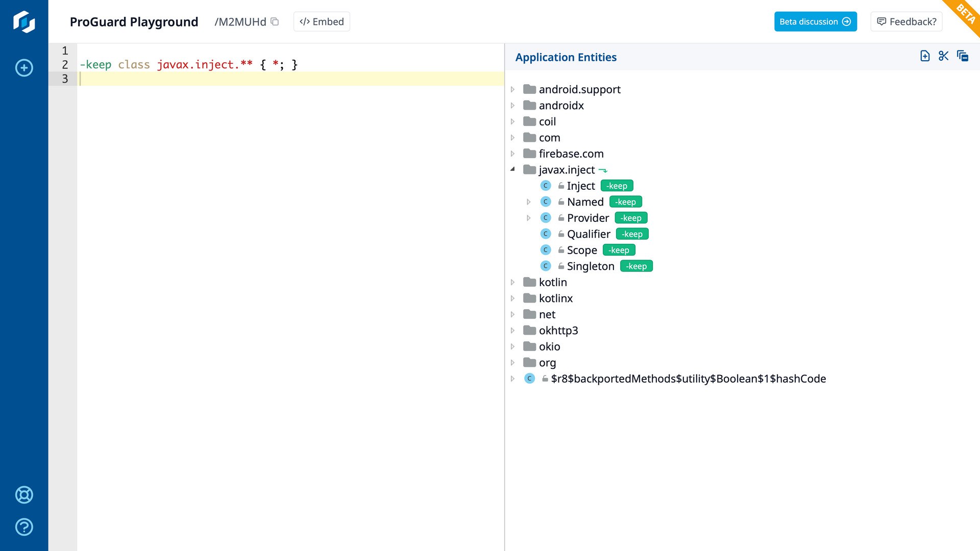Click the add file icon in Application Entities
Viewport: 980px width, 551px height.
(925, 56)
